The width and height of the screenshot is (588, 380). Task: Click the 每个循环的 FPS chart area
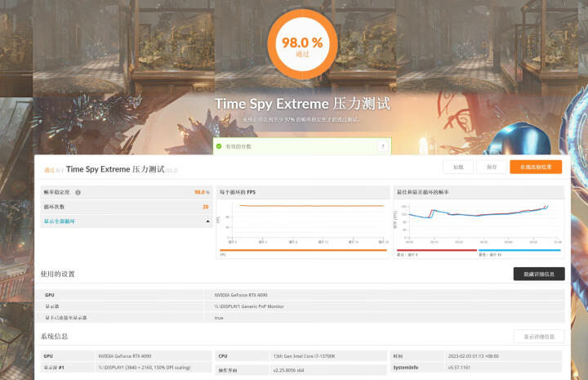[303, 222]
